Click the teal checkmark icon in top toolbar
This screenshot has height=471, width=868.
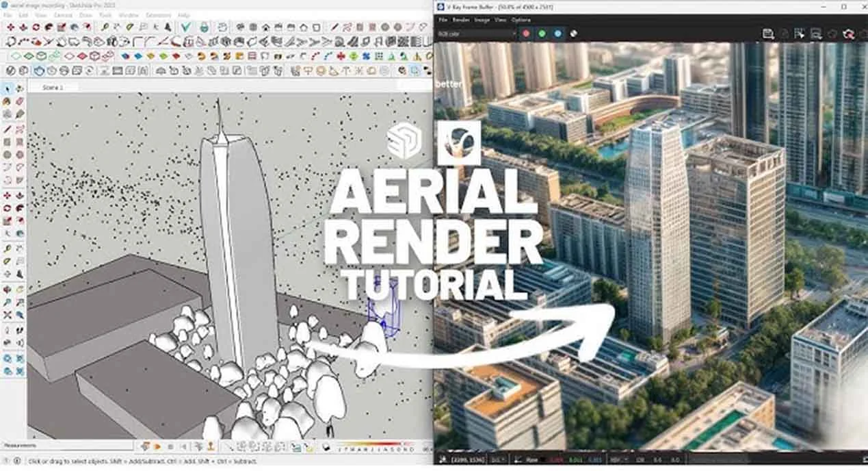[x=186, y=27]
